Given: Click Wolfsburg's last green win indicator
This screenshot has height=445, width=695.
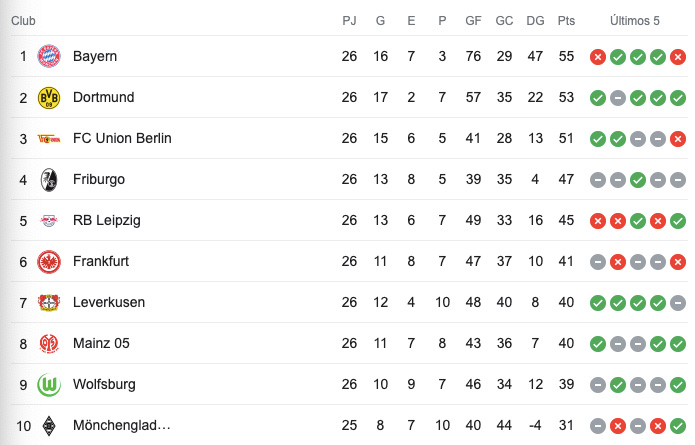Looking at the screenshot, I should [x=678, y=384].
